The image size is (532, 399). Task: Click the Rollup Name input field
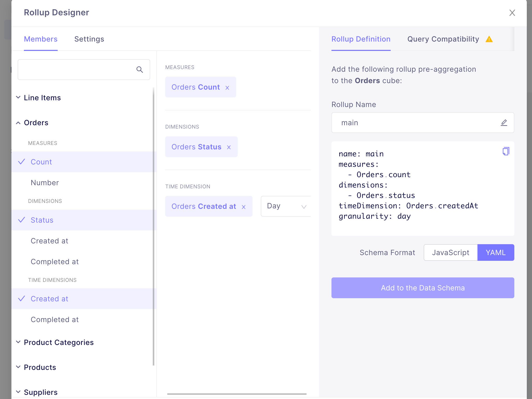[x=423, y=123]
